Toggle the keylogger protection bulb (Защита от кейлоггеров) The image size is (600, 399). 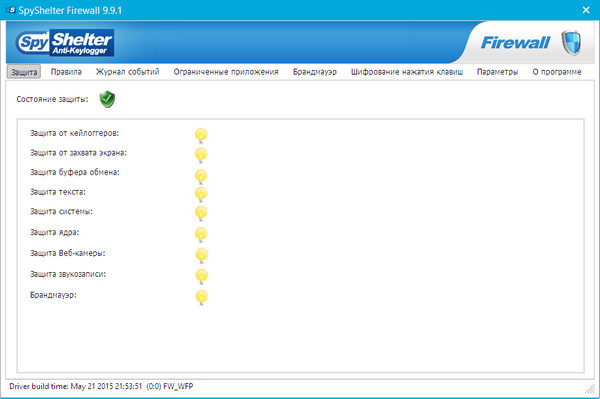[x=201, y=135]
